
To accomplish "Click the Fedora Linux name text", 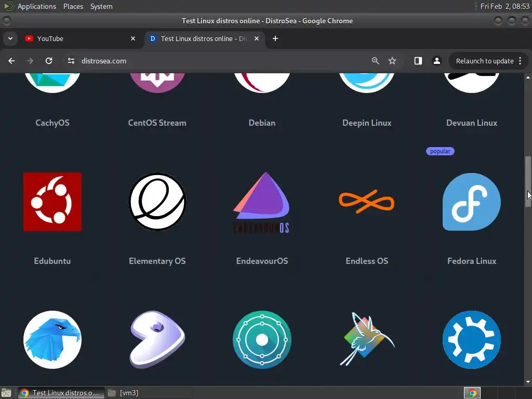I will (472, 261).
